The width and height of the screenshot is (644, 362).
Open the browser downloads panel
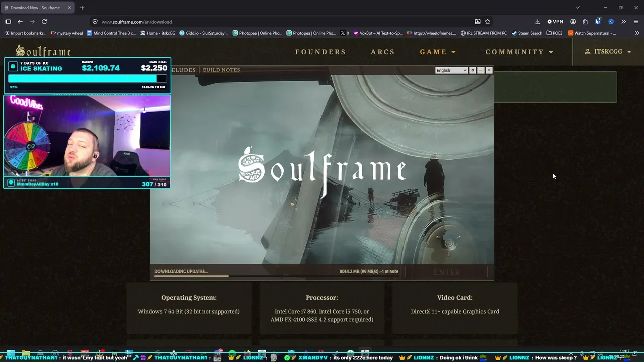538,22
